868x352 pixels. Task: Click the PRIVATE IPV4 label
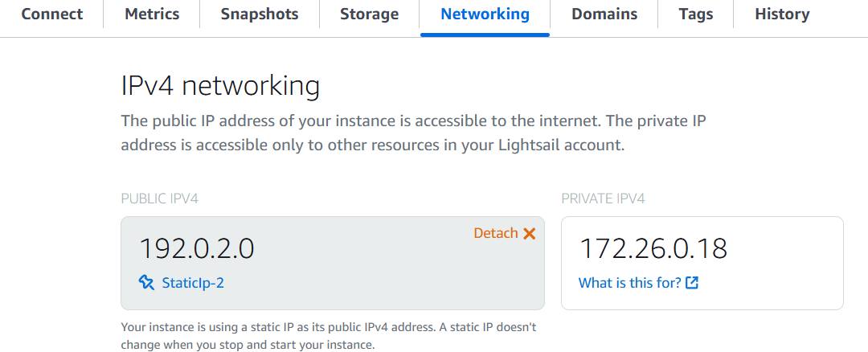point(603,199)
